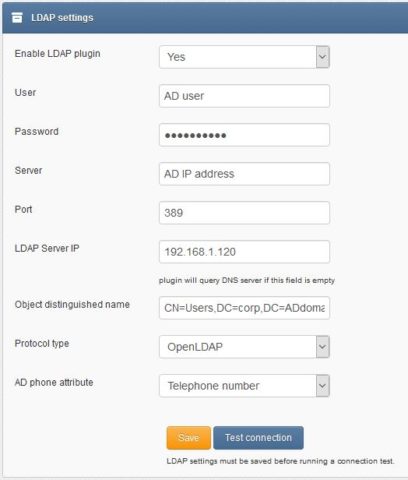Click the AD phone attribute dropdown arrow
The width and height of the screenshot is (408, 480).
[323, 386]
